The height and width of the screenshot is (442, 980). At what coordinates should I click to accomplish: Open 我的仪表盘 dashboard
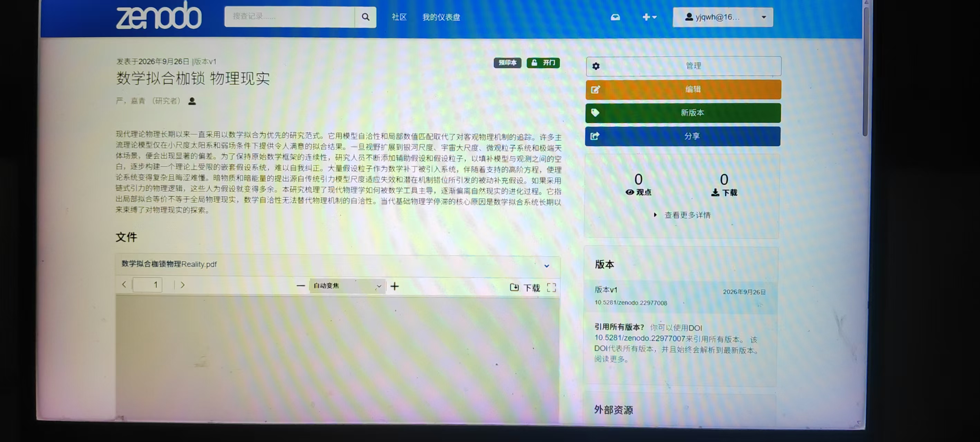point(441,17)
